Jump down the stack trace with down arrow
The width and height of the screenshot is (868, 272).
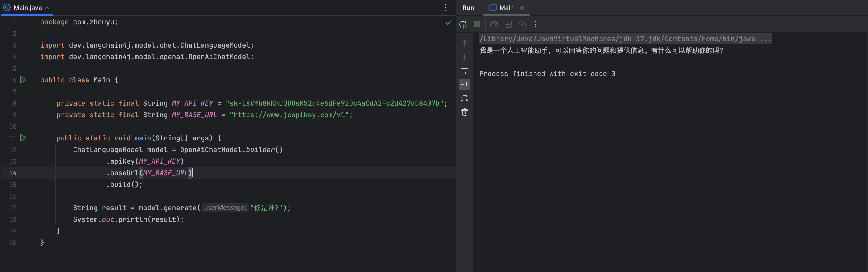click(x=465, y=57)
